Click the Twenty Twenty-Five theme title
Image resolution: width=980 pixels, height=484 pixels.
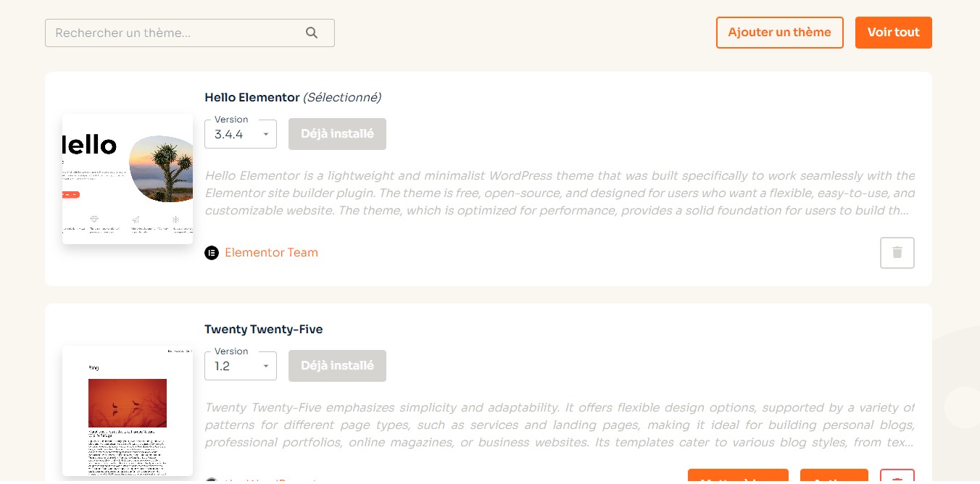[263, 329]
